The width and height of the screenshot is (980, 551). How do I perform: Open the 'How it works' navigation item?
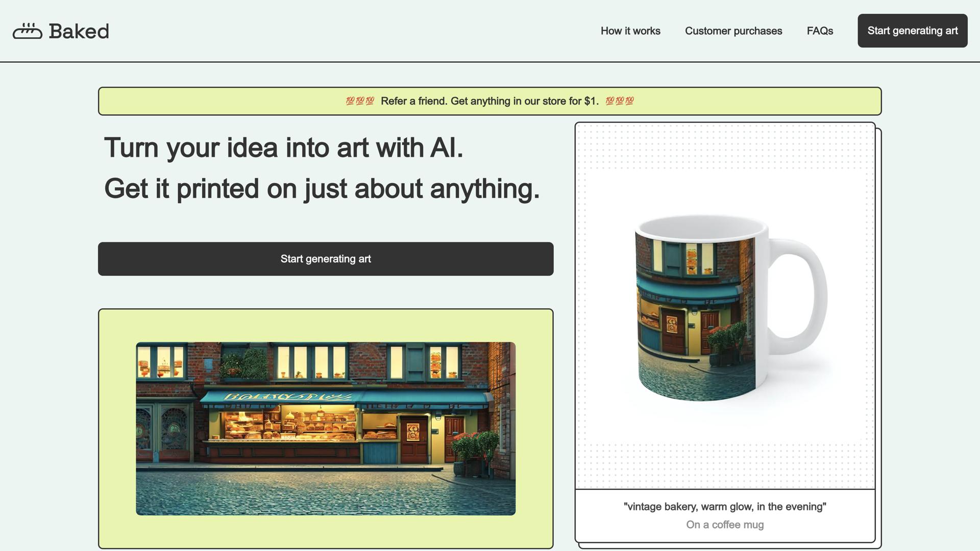630,31
